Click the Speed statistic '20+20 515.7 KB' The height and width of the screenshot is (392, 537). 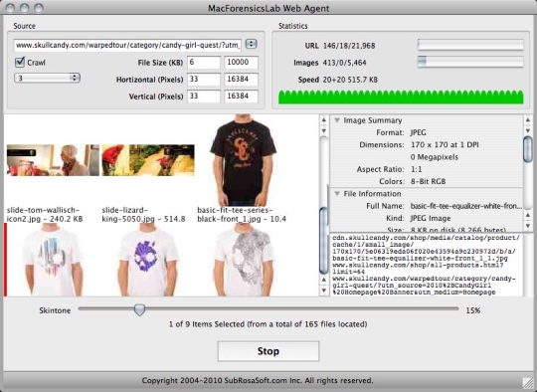coord(350,80)
